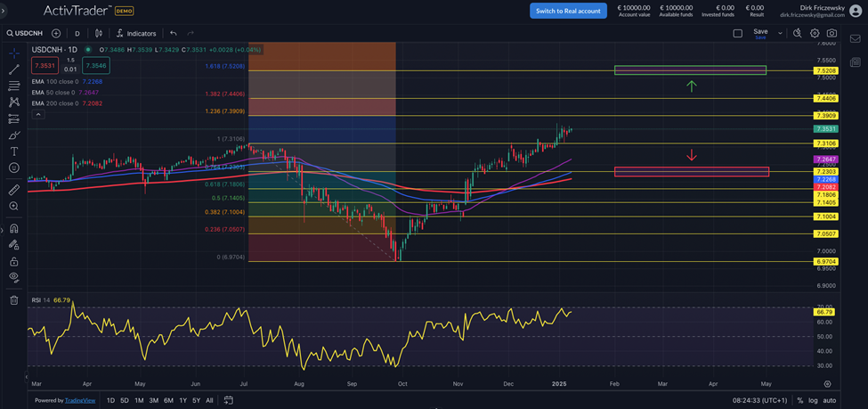868x409 pixels.
Task: Click the USDCNH symbol search field
Action: tap(25, 33)
